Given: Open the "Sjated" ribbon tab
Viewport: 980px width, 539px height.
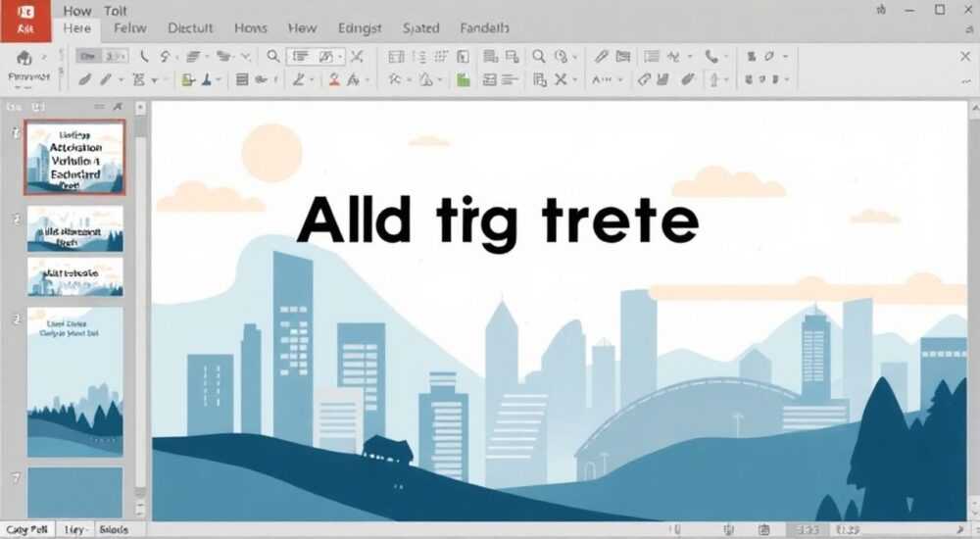Looking at the screenshot, I should tap(420, 28).
